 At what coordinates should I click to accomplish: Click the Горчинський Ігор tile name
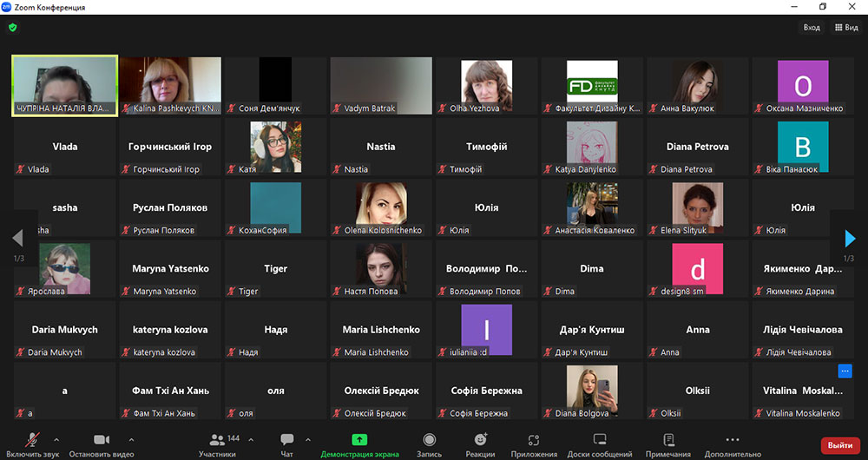point(170,147)
